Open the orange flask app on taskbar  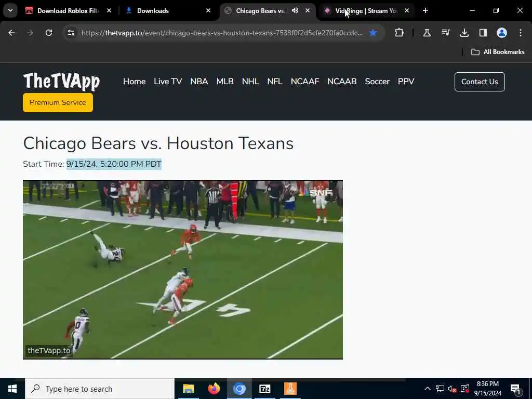(290, 389)
